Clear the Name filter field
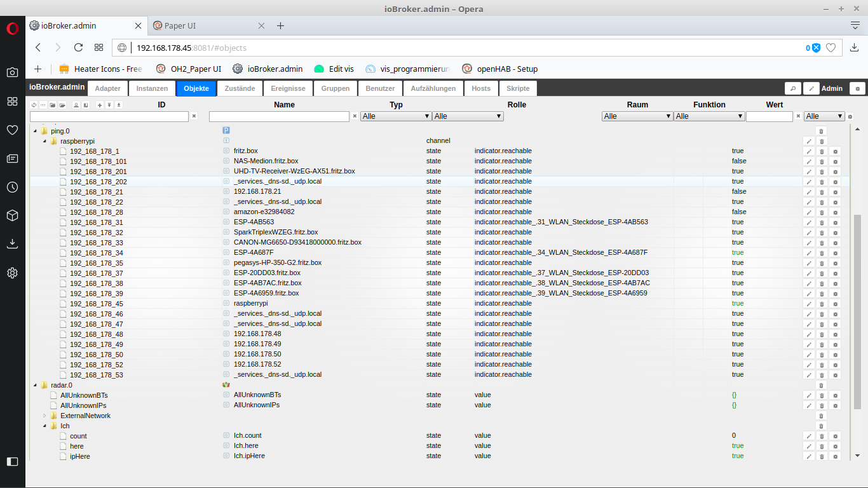The height and width of the screenshot is (488, 868). pos(355,116)
